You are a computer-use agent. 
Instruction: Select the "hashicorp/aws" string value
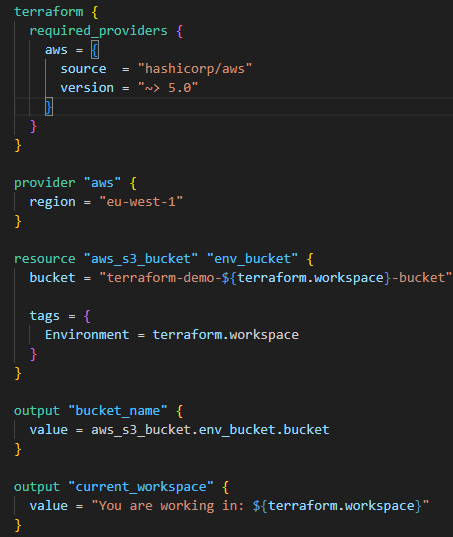click(195, 69)
